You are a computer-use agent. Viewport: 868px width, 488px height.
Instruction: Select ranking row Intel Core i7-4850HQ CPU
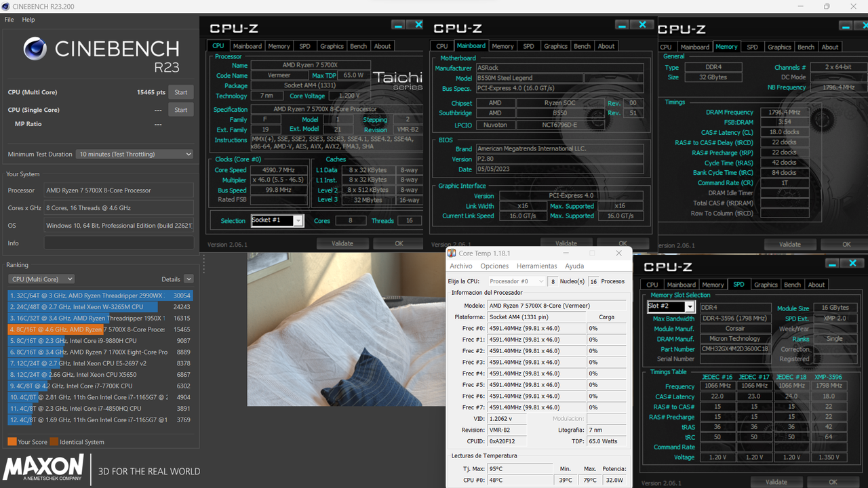pos(100,409)
